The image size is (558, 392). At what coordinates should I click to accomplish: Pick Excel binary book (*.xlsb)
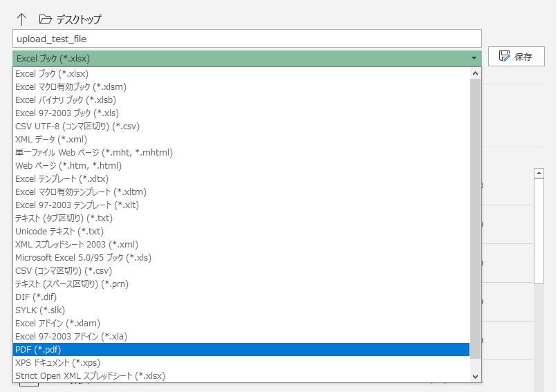pyautogui.click(x=66, y=100)
